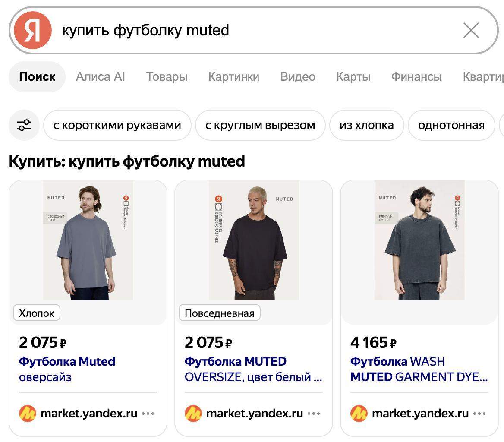Open three-dots menu on third product card
This screenshot has height=442, width=504.
(x=479, y=414)
